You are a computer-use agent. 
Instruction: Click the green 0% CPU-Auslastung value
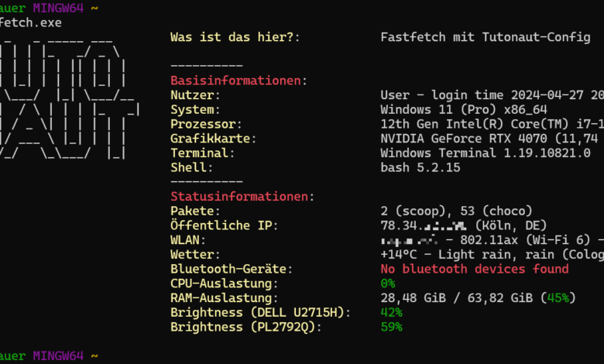click(x=388, y=284)
